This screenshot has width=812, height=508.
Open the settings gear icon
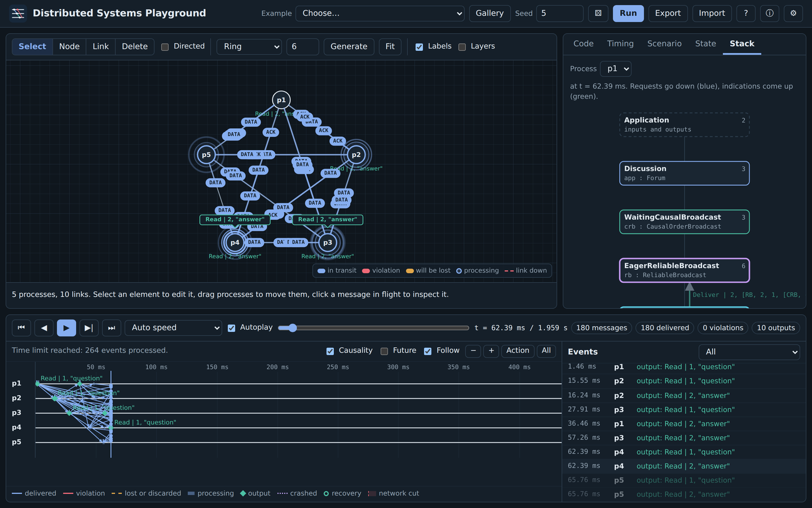point(793,13)
